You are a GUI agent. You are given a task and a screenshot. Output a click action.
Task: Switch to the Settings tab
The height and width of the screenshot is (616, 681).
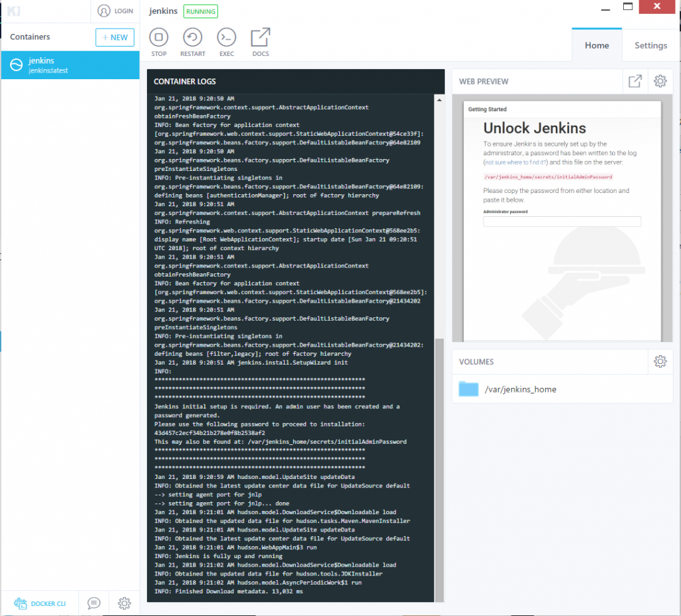point(650,45)
